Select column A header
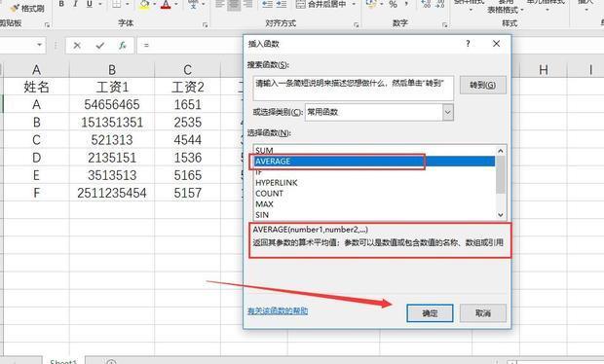 pos(36,70)
